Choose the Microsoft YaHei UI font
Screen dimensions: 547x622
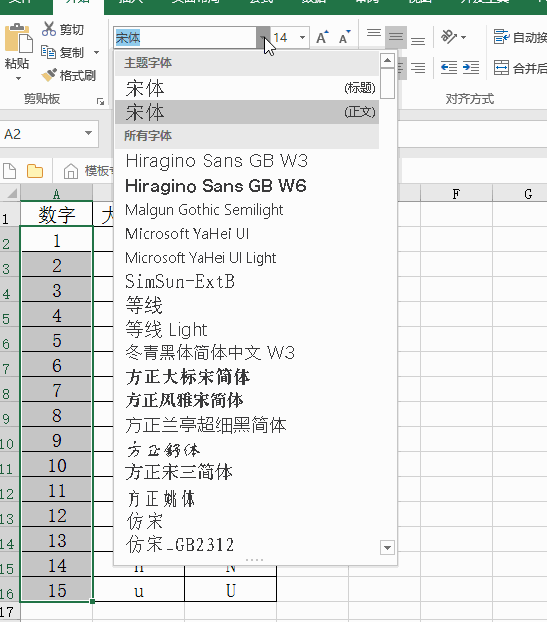(247, 234)
